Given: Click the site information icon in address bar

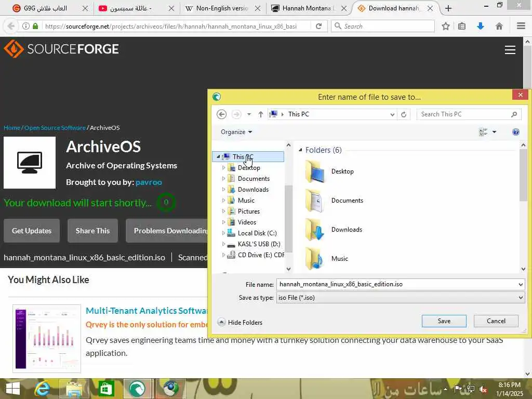Looking at the screenshot, I should [26, 26].
